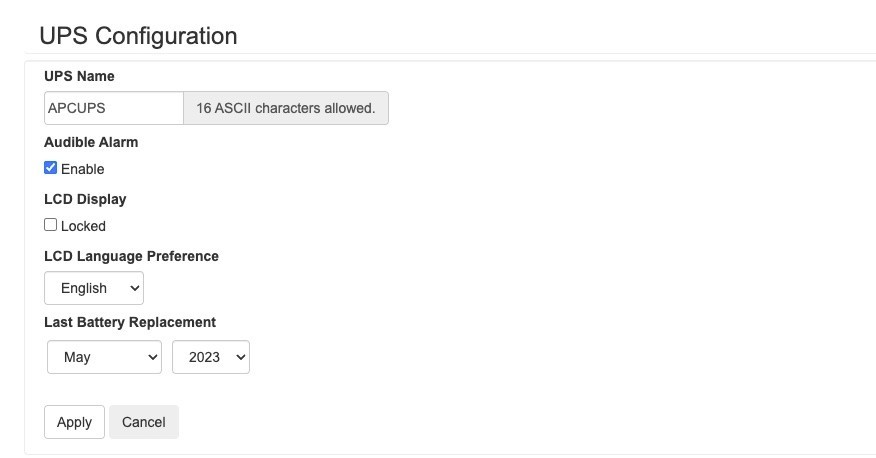Click the chevron arrow on May selector

tap(152, 357)
